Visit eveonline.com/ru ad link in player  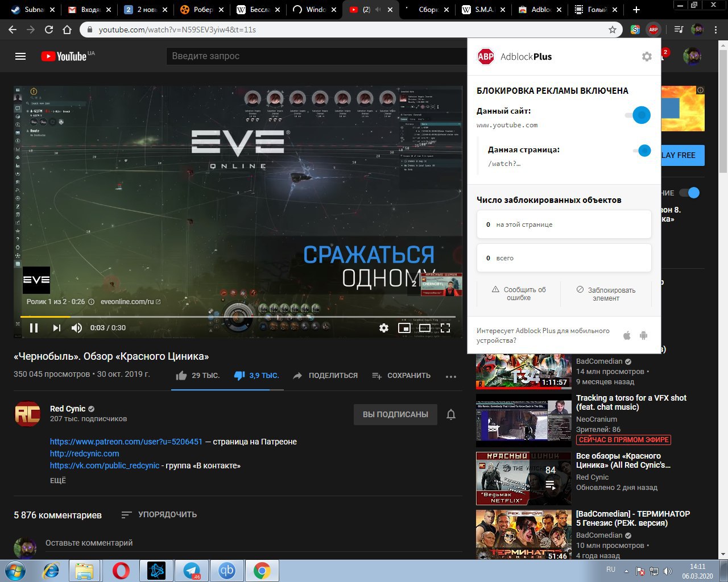click(130, 302)
